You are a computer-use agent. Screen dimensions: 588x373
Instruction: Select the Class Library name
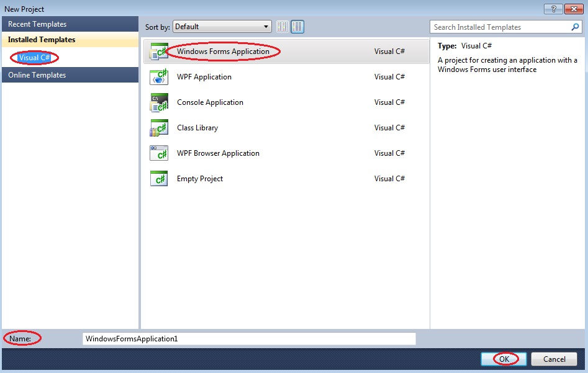click(x=197, y=128)
